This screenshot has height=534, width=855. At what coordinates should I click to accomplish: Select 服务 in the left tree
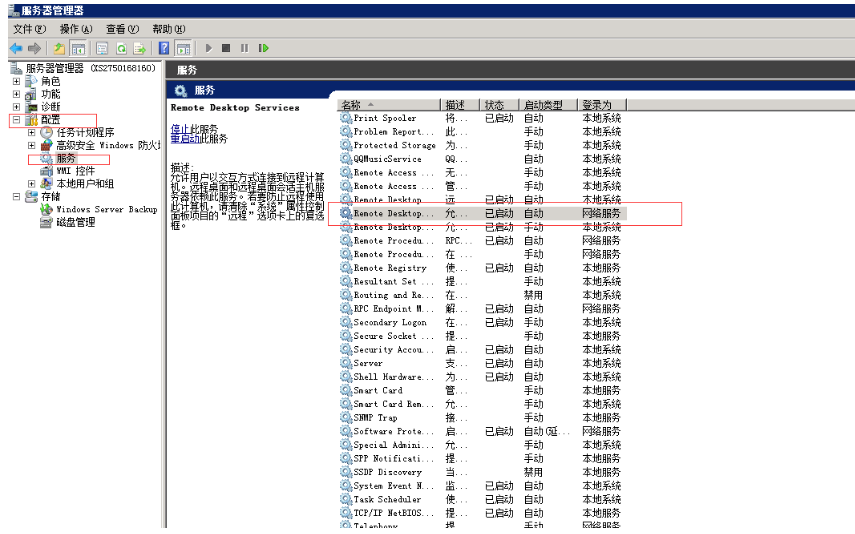(x=66, y=158)
